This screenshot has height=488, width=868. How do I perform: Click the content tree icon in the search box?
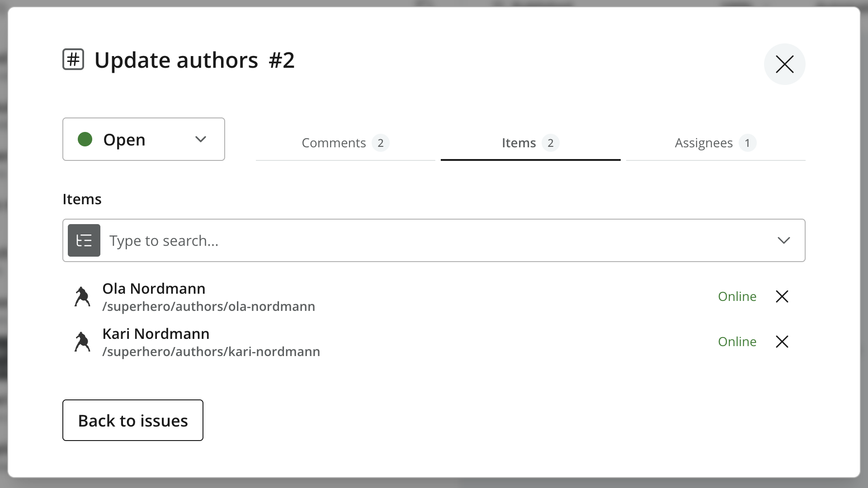tap(84, 240)
